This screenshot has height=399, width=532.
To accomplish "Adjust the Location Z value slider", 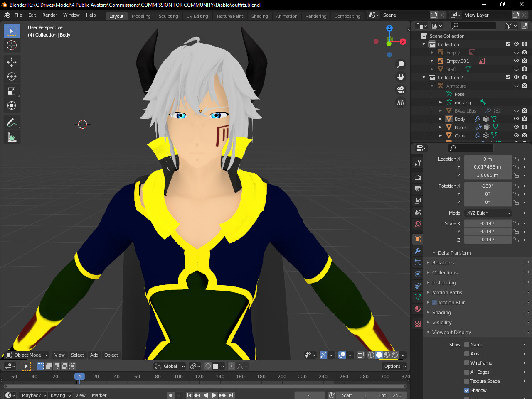I will pyautogui.click(x=488, y=175).
